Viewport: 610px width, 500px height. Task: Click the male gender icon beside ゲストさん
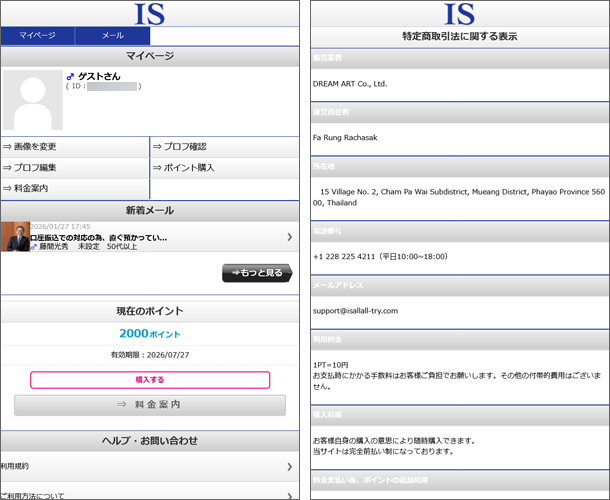click(x=70, y=76)
